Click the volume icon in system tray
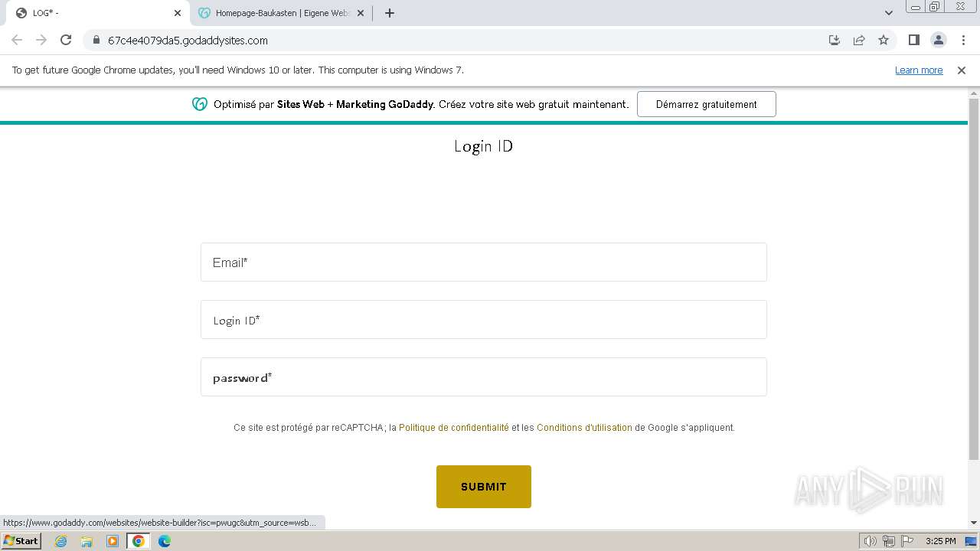The width and height of the screenshot is (980, 551). (871, 541)
